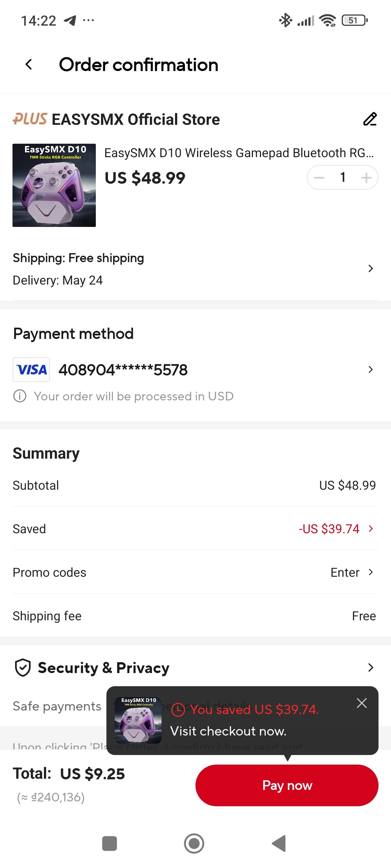This screenshot has height=868, width=391.
Task: Open the EasySMX D10 product thumbnail
Action: click(54, 185)
